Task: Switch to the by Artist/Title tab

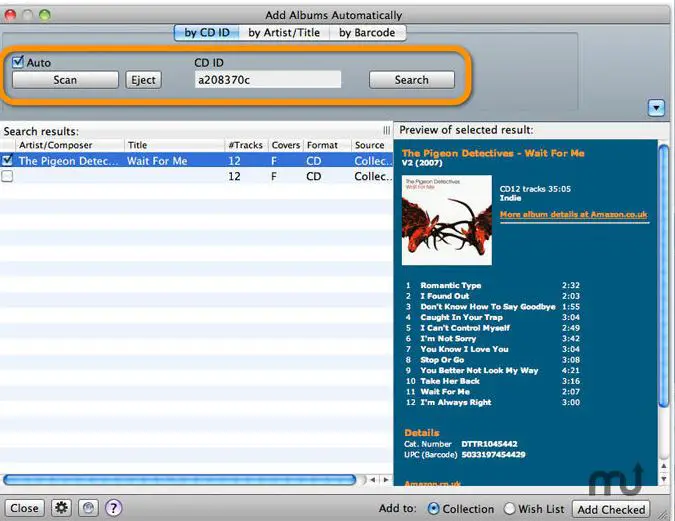Action: coord(284,33)
